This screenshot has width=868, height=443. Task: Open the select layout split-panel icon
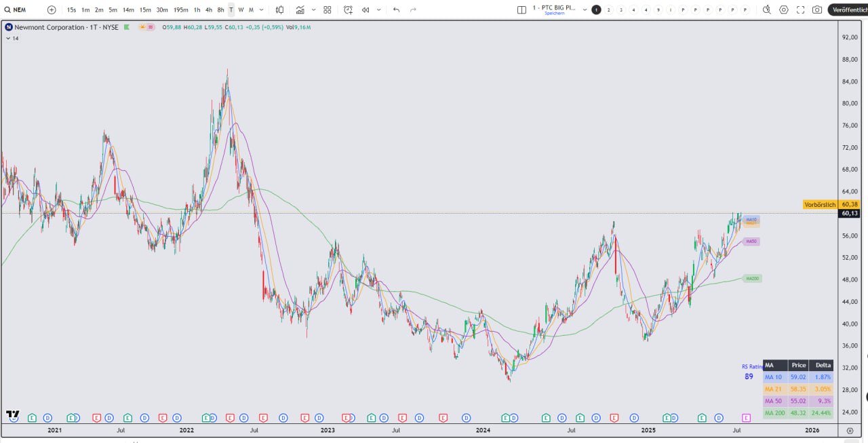pos(521,9)
